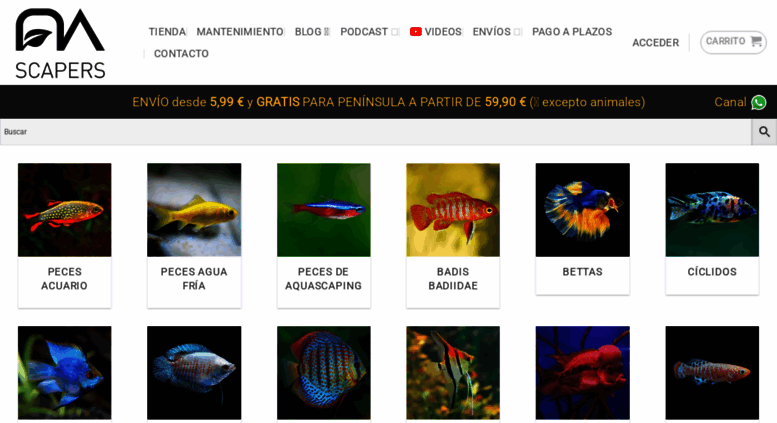
Task: Open the WhatsApp channel icon
Action: pyautogui.click(x=759, y=103)
